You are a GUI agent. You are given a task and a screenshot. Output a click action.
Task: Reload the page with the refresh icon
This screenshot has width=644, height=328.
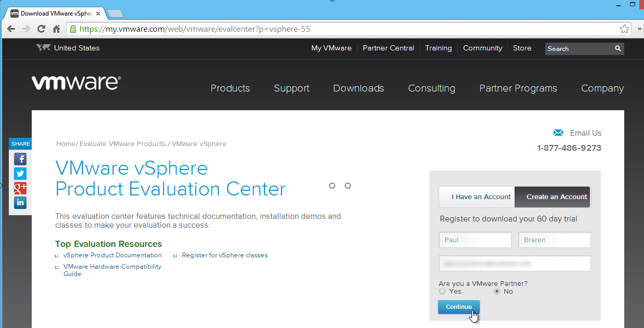tap(41, 29)
